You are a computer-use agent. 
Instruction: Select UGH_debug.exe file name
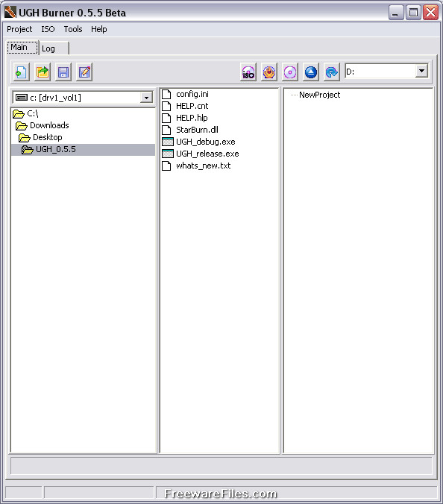tap(206, 142)
